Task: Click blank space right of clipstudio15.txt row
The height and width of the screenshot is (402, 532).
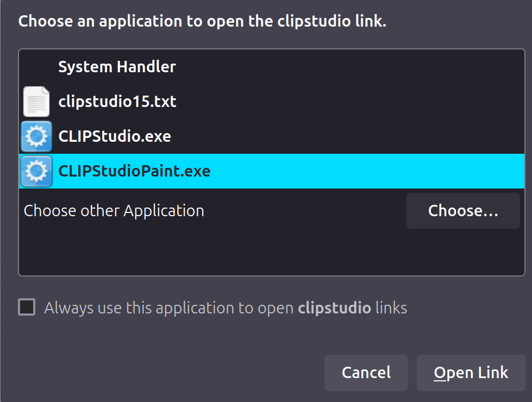Action: click(x=350, y=102)
